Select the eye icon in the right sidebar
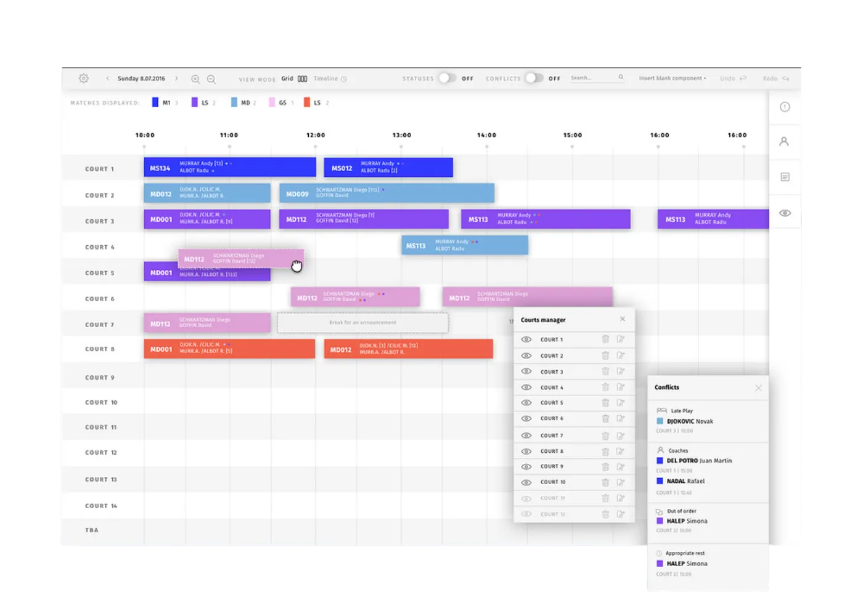 [x=785, y=213]
